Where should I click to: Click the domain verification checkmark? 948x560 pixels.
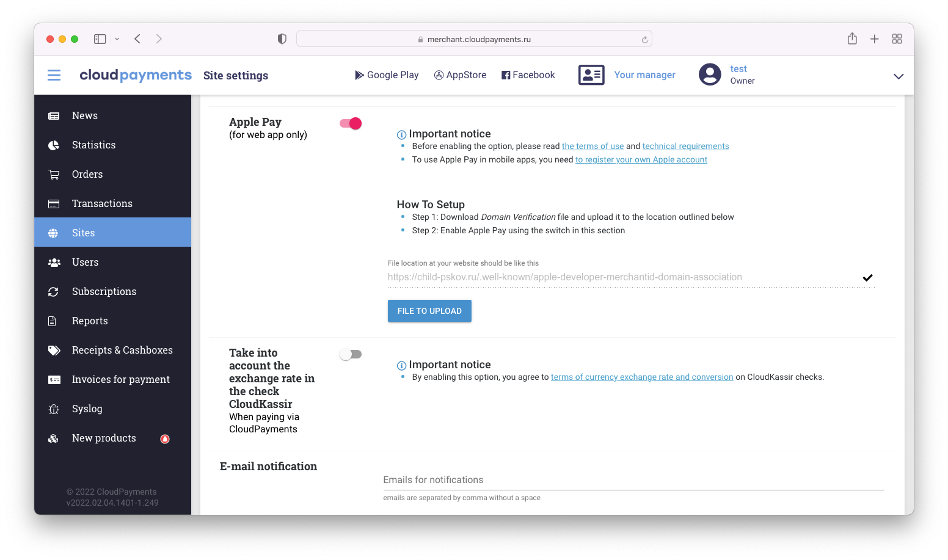(867, 278)
